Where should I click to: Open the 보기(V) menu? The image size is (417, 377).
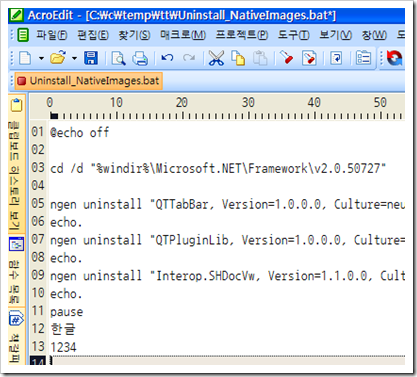(335, 35)
